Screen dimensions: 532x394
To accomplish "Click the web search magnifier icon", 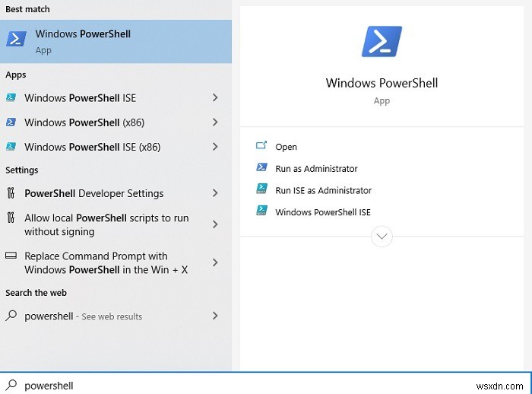I will [x=11, y=316].
